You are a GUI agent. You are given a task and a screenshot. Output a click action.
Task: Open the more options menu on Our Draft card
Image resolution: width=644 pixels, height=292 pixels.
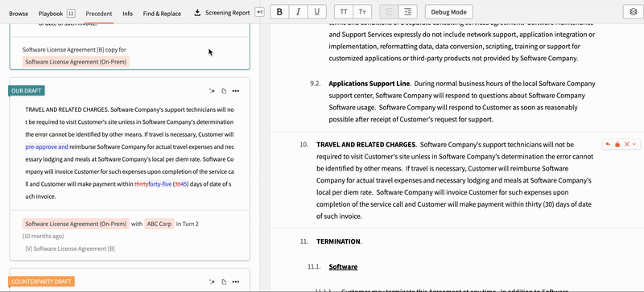(x=236, y=91)
